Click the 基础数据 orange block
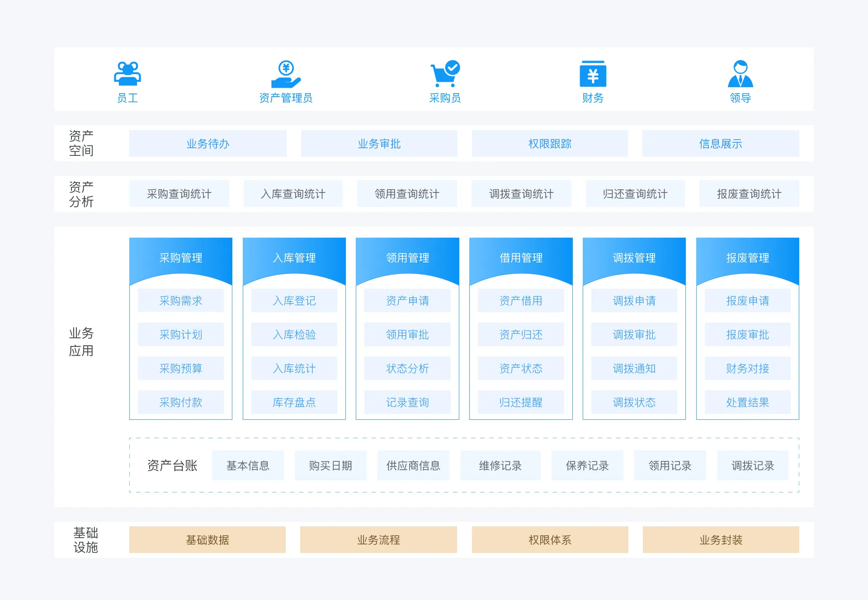 [x=208, y=540]
